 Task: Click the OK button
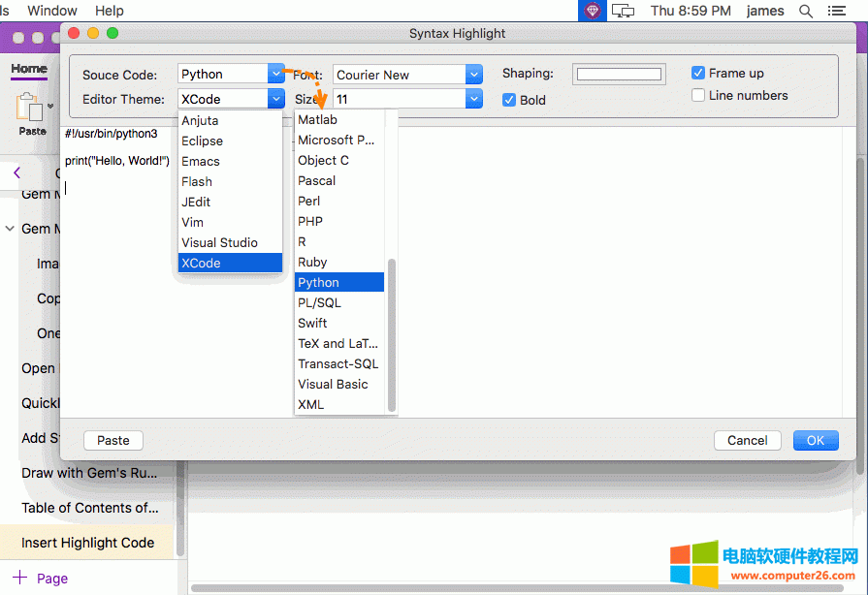tap(815, 440)
